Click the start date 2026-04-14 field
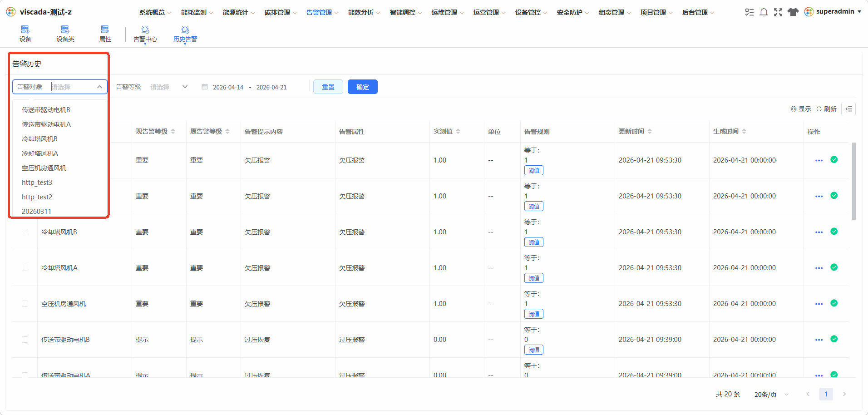Image resolution: width=868 pixels, height=415 pixels. (x=228, y=87)
